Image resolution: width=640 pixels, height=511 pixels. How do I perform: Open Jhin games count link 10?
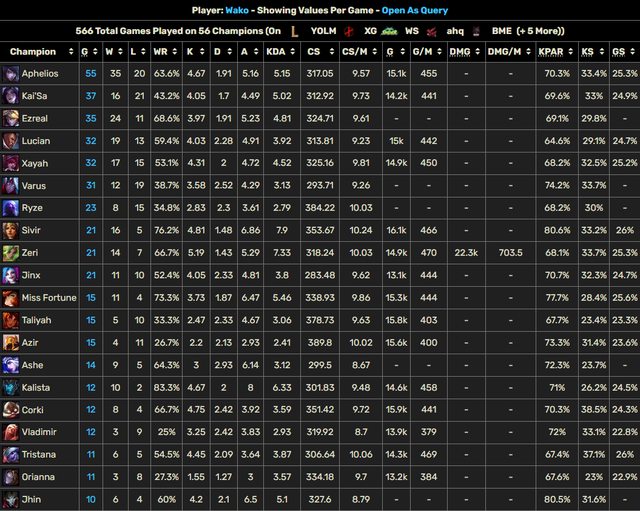(91, 500)
